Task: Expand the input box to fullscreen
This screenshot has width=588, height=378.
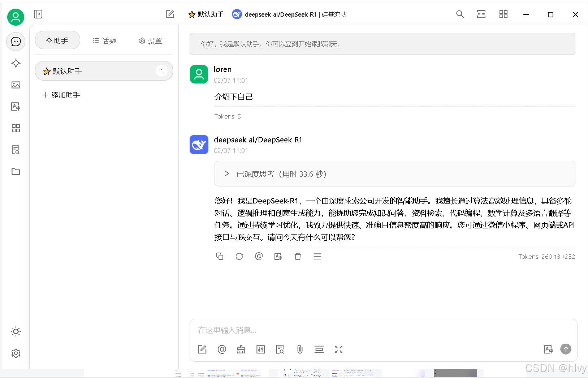Action: (338, 349)
